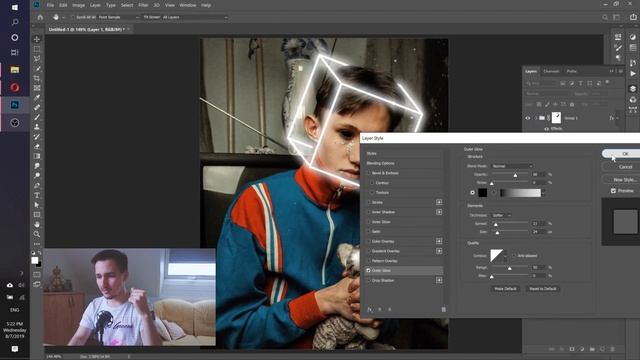Enable Inner Shadow checkbox
Screen dimensions: 640x360
pyautogui.click(x=368, y=212)
